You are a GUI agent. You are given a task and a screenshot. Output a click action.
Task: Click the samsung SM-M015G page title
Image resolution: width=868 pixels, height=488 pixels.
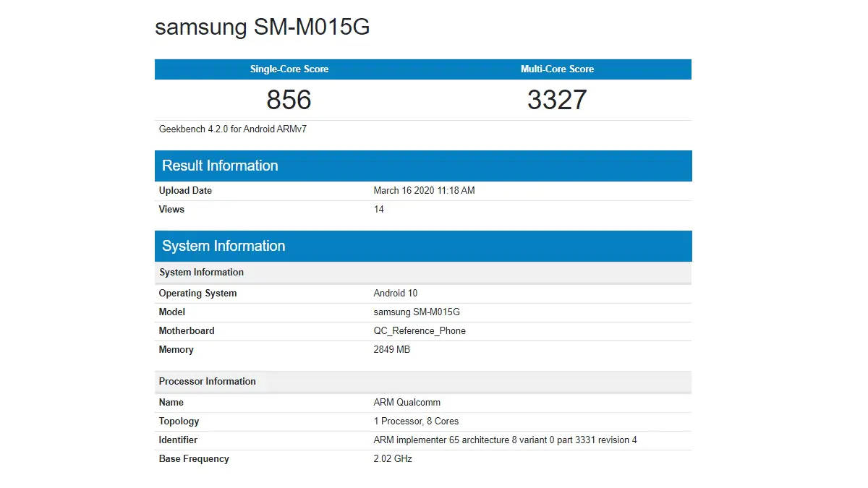[x=263, y=27]
